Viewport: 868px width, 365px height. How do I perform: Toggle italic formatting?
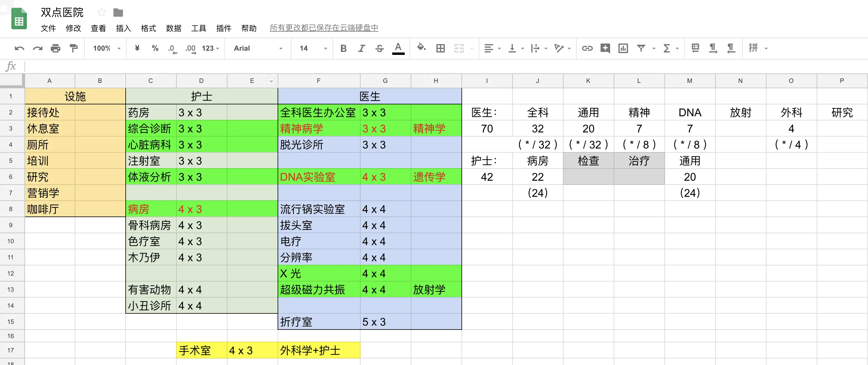tap(361, 49)
